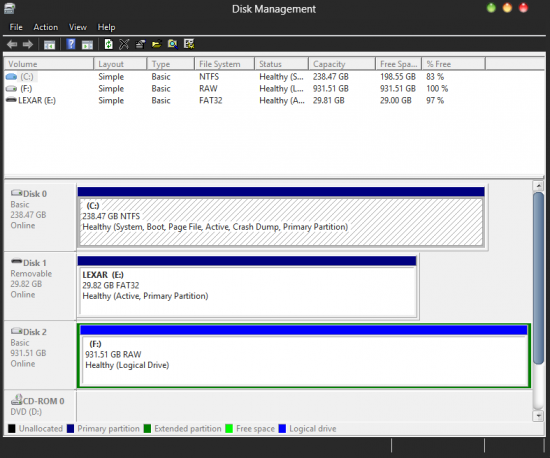
Task: Click the 29.81 GB capacity cell
Action: pos(329,100)
